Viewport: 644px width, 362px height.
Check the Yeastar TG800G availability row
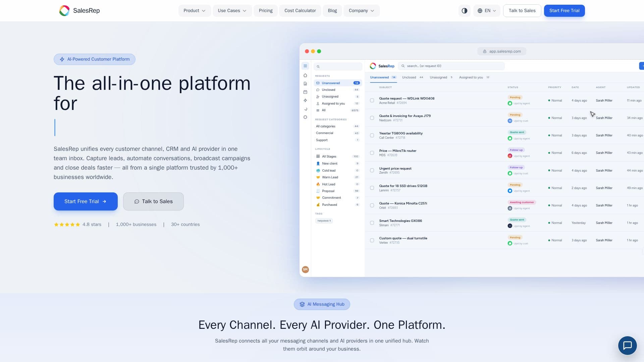pyautogui.click(x=372, y=135)
